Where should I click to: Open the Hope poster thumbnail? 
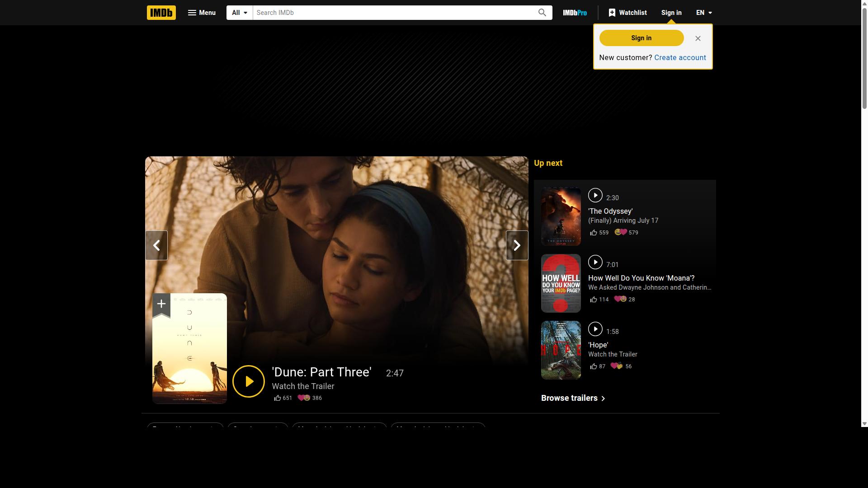pyautogui.click(x=561, y=350)
